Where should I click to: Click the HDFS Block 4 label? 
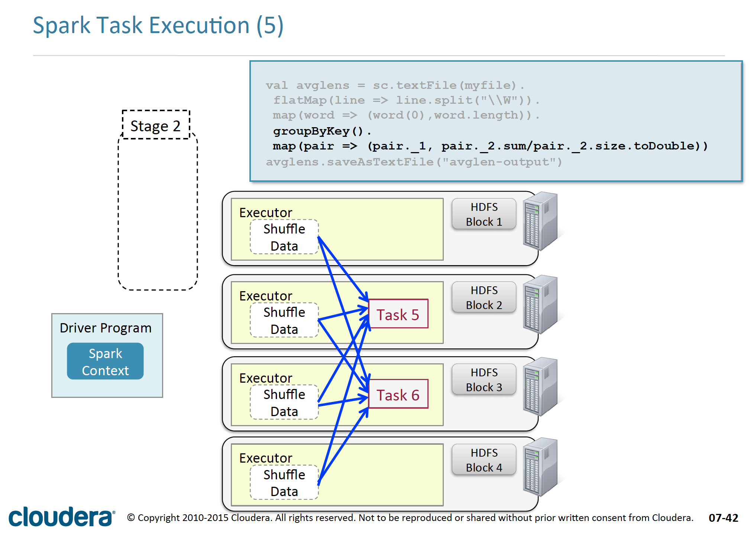[x=484, y=460]
